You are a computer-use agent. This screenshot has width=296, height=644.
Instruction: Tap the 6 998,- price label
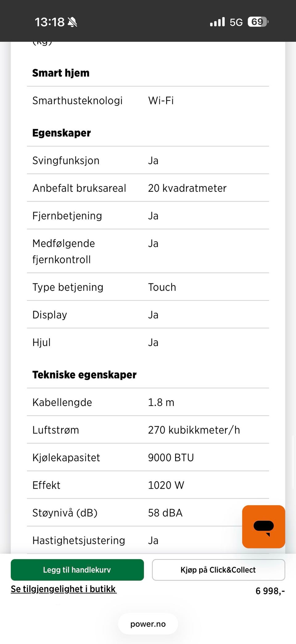point(270,591)
